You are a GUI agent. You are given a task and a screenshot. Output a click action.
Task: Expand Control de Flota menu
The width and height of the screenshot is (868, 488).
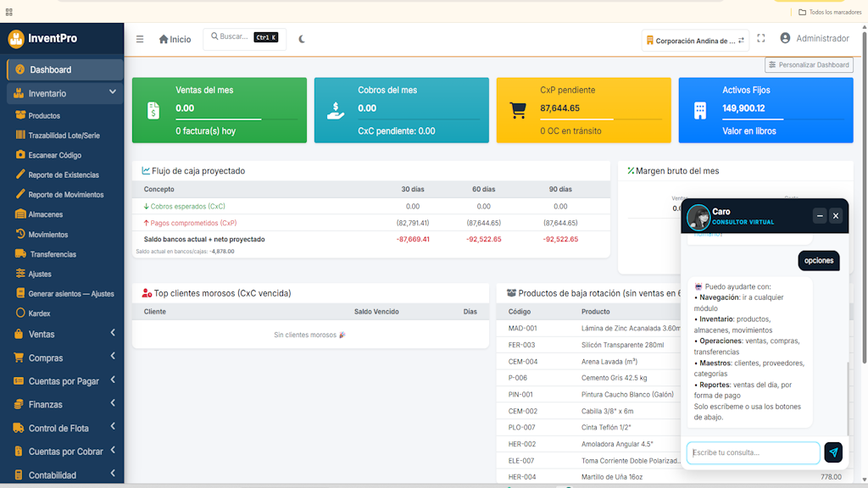(64, 428)
